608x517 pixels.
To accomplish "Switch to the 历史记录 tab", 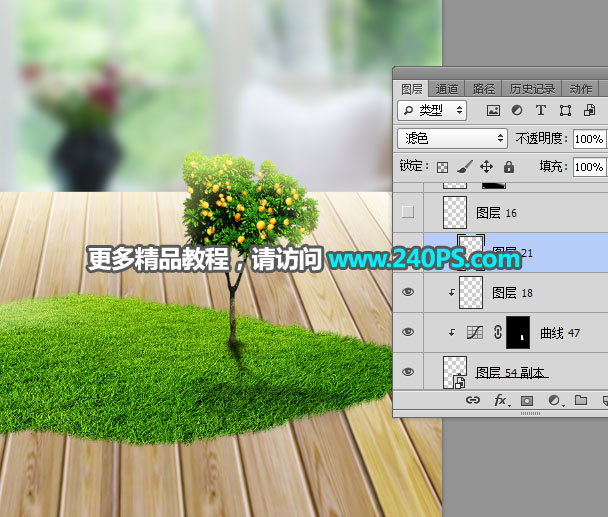I will coord(529,88).
